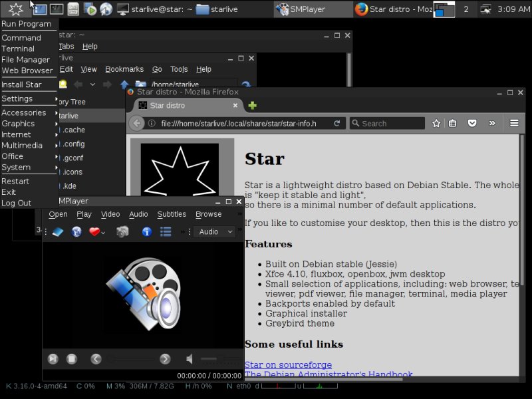This screenshot has width=532, height=399.
Task: Follow the Star on sourceforge link
Action: click(x=288, y=364)
